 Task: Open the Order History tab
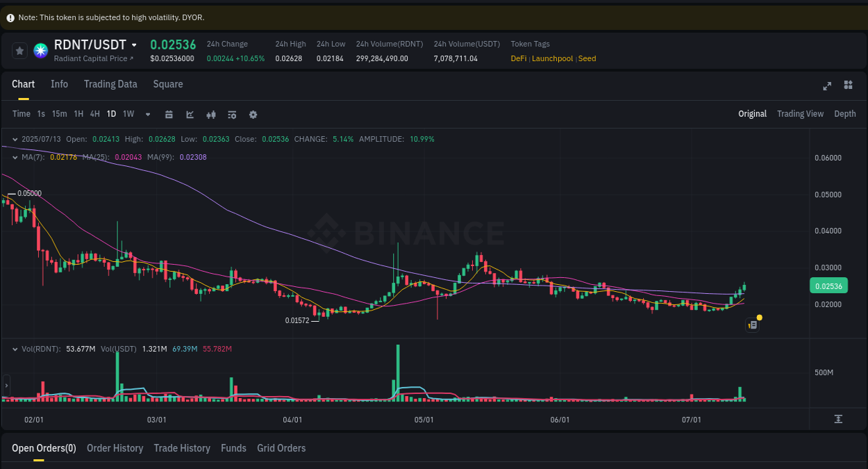115,448
